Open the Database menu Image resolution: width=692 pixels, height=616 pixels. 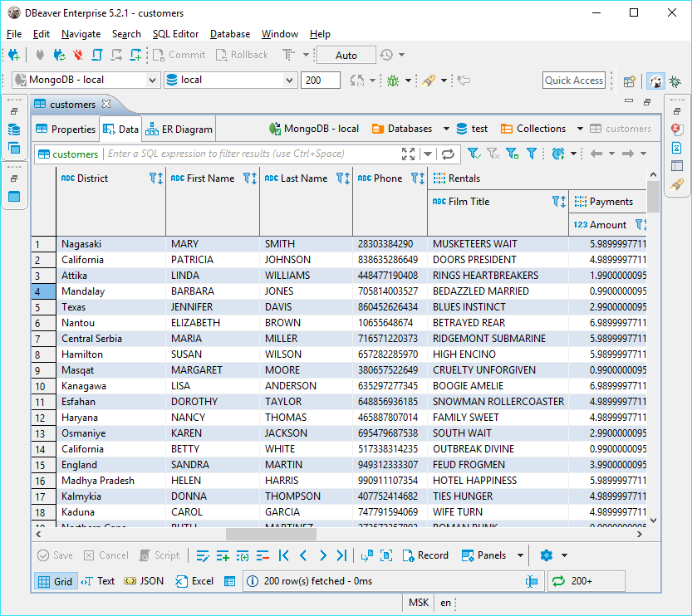point(229,34)
